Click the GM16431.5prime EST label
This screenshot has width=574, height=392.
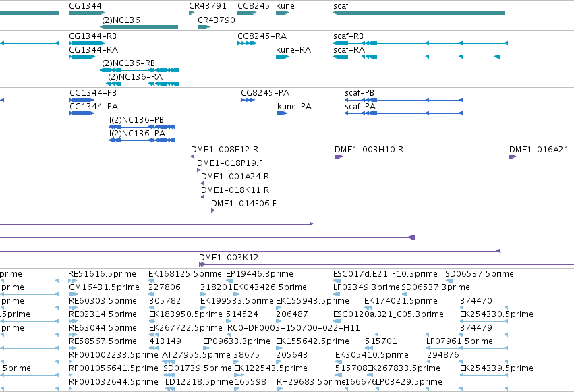click(104, 287)
